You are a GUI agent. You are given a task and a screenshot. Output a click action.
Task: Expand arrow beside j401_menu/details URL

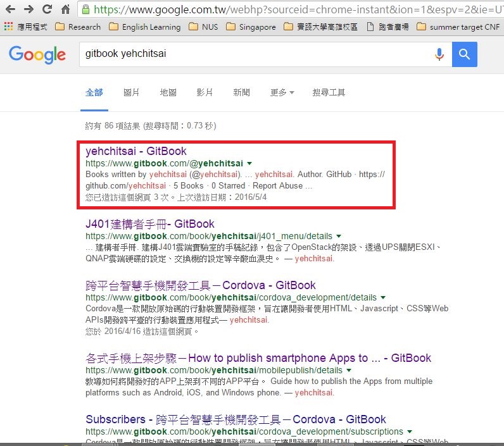[x=339, y=236]
